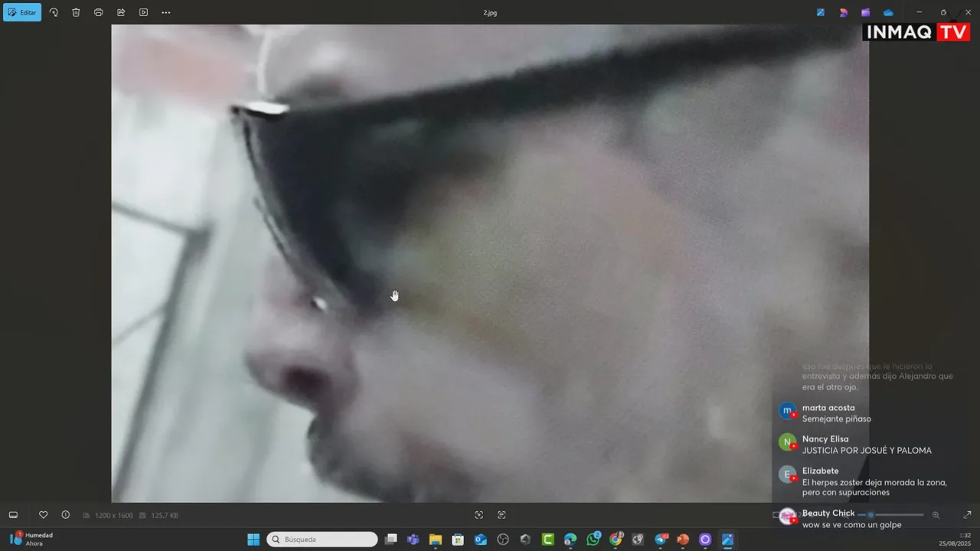Screen dimensions: 980x551
Task: Click the 1200 x 1600 dimensions text
Action: [x=113, y=516]
